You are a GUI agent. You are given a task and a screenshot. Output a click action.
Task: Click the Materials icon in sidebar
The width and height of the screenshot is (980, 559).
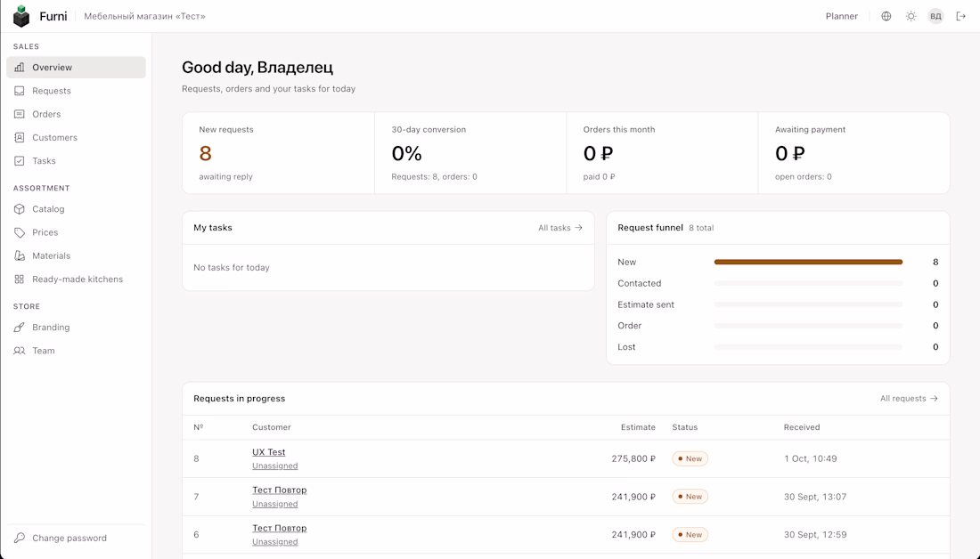(x=20, y=256)
